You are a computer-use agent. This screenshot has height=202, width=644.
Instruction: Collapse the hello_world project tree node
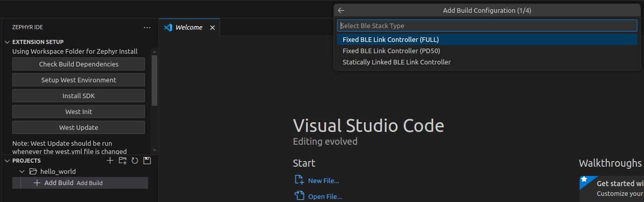coord(22,172)
